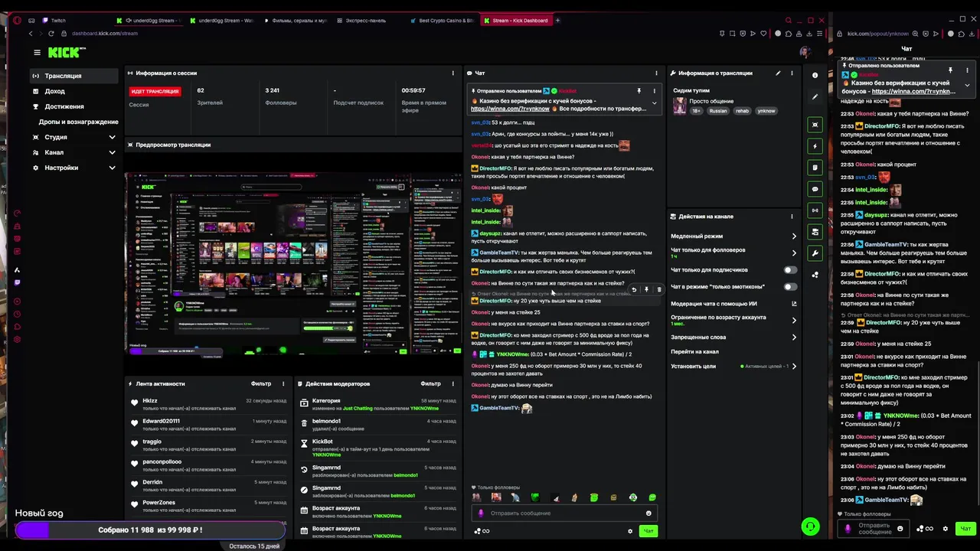The width and height of the screenshot is (980, 551).
Task: Open Фильтр in Лента активности panel
Action: coord(260,384)
